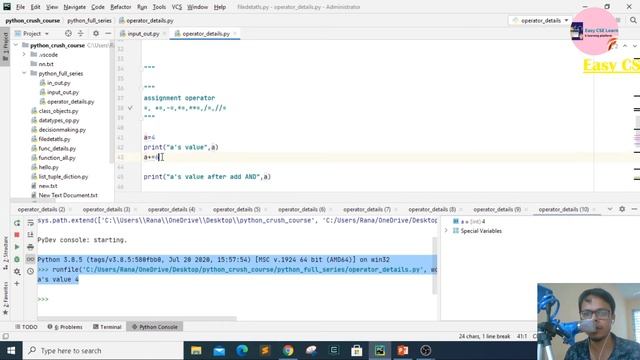Select the operator_details.py editor tab

pyautogui.click(x=206, y=33)
